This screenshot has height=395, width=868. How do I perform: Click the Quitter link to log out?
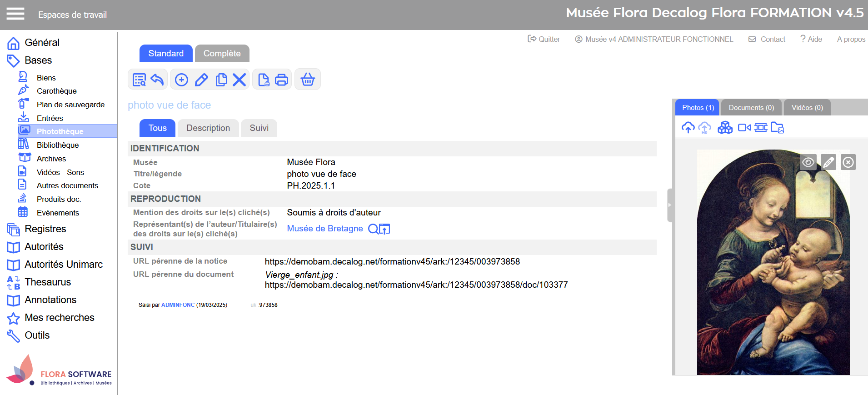coord(544,39)
